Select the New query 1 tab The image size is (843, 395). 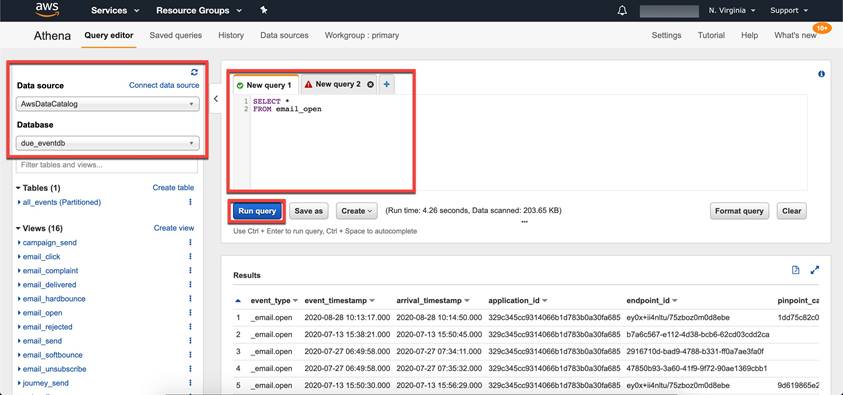[x=265, y=85]
